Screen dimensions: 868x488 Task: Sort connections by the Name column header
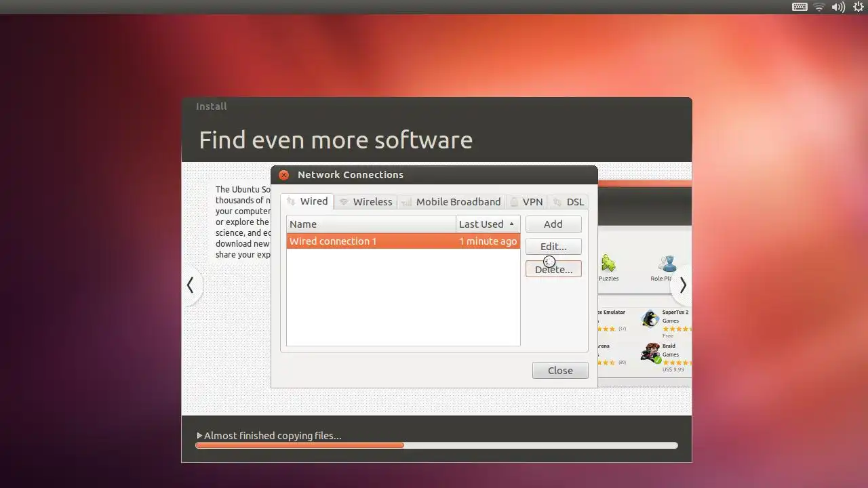tap(371, 224)
